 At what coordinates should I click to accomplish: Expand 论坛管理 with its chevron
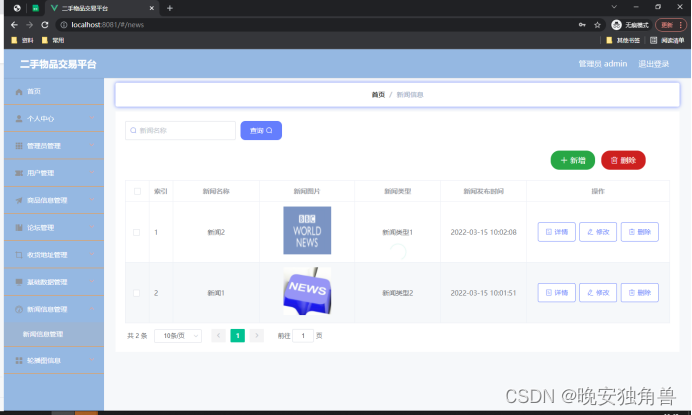pos(92,227)
